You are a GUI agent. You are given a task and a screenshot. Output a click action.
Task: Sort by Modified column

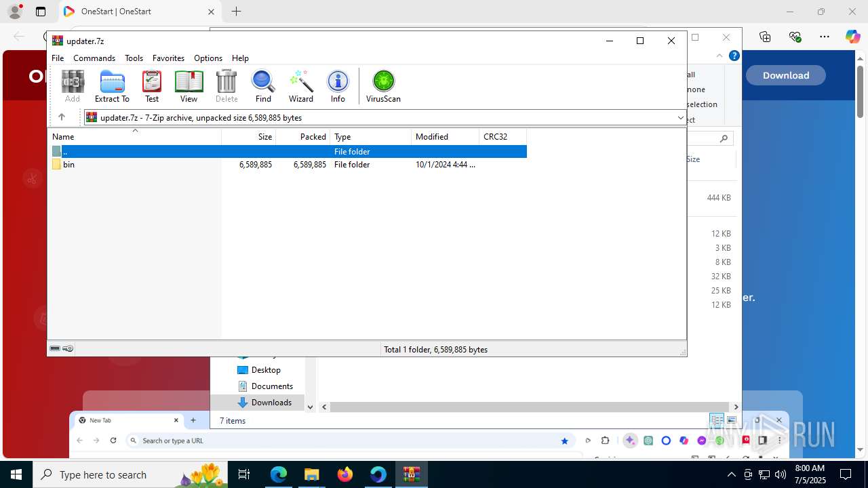tap(445, 136)
